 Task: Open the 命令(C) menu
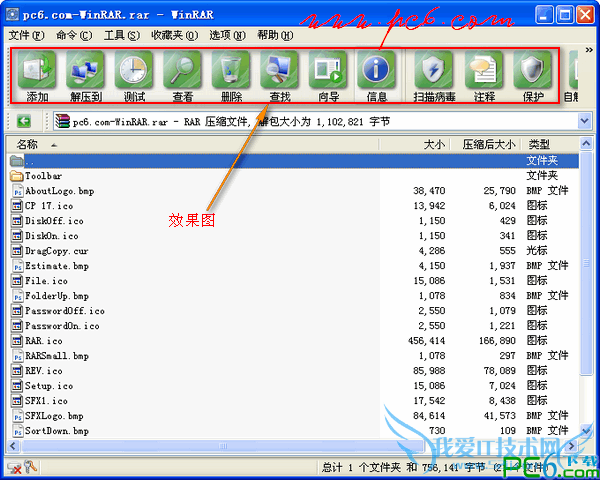pyautogui.click(x=74, y=36)
